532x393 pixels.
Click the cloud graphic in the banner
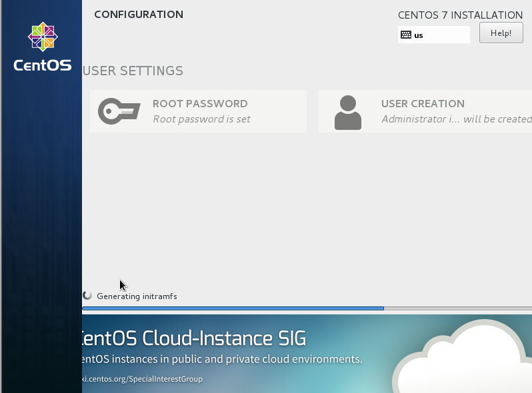pyautogui.click(x=462, y=356)
